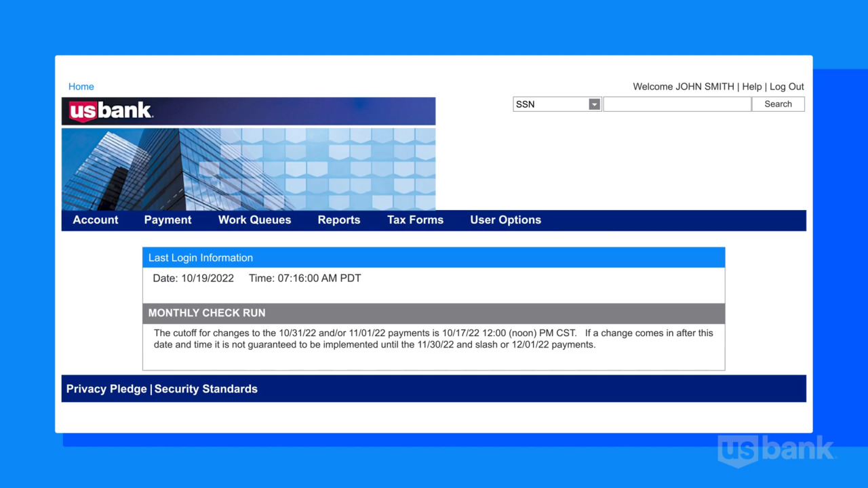Open the Privacy Pledge footer link

[x=106, y=389]
